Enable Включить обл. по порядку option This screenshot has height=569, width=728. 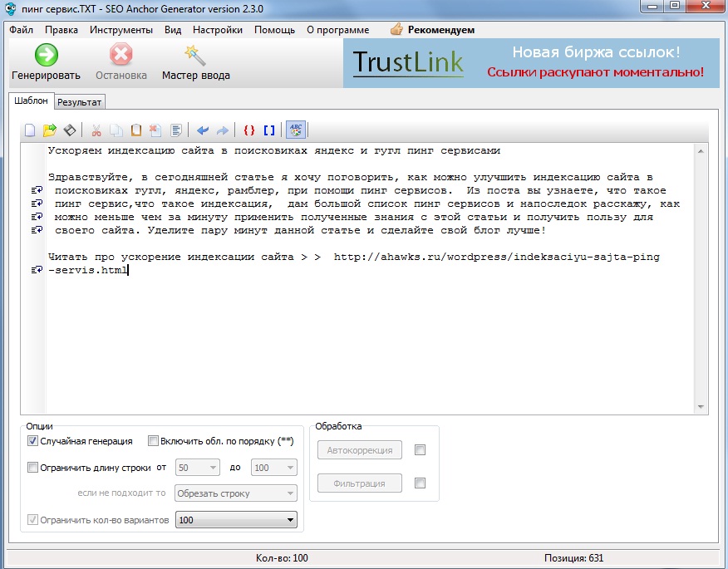click(x=153, y=441)
